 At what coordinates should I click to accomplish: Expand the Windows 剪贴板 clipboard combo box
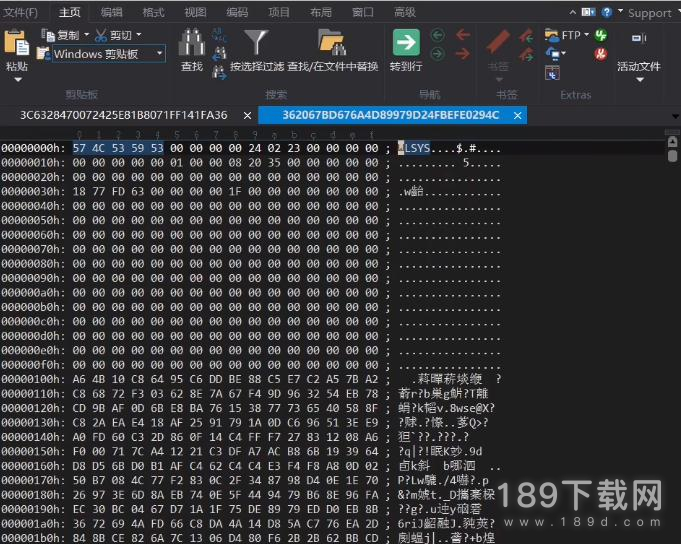click(x=158, y=54)
